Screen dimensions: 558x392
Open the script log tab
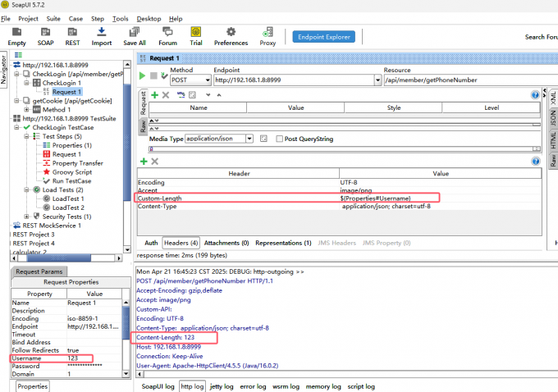(x=361, y=386)
